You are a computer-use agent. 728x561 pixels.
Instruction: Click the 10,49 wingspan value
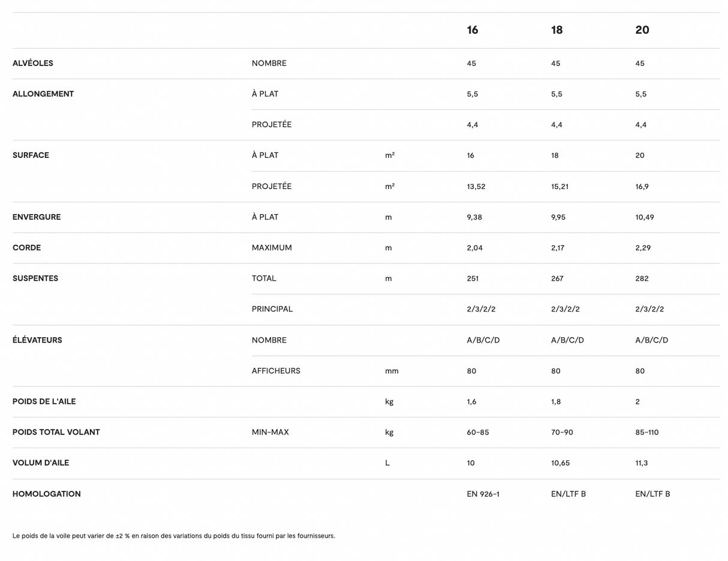[645, 217]
